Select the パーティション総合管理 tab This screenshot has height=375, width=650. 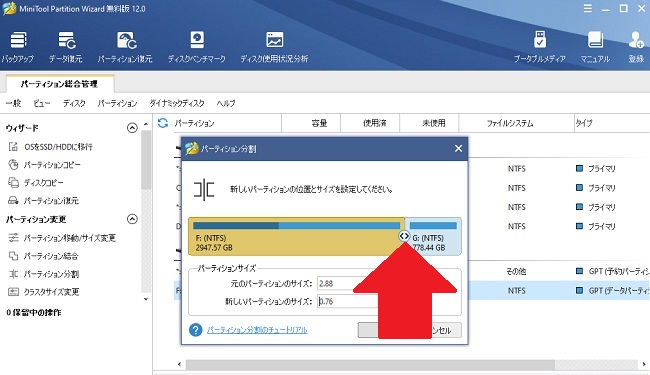pos(59,84)
